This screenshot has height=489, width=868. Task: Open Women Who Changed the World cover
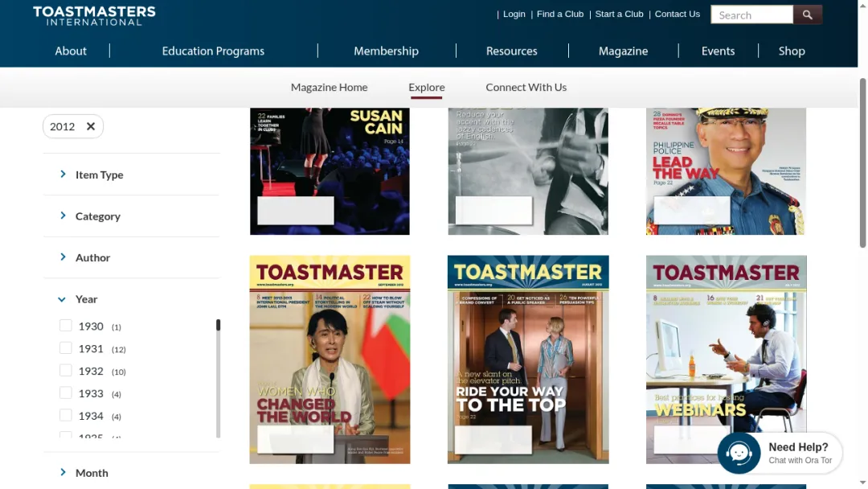330,360
